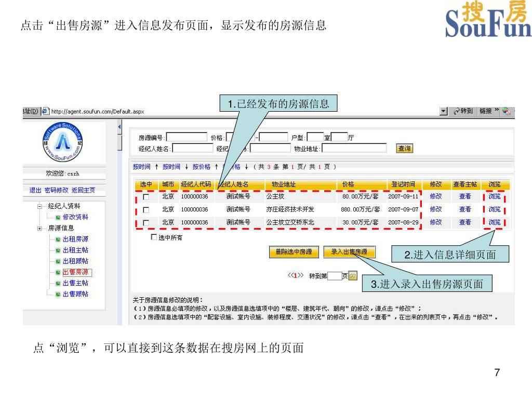Click 查看 for the 80.00万元 listing
532x399 pixels.
tap(465, 196)
